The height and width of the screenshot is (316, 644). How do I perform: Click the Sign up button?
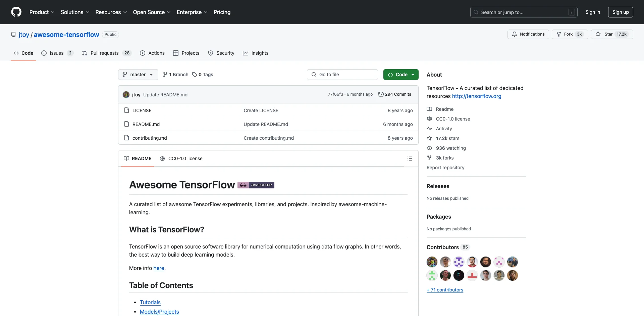pyautogui.click(x=621, y=12)
